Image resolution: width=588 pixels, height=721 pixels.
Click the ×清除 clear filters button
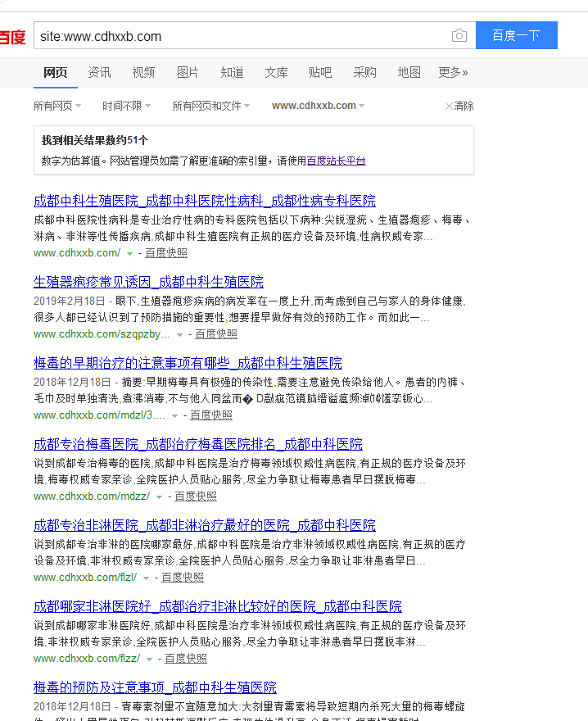pos(459,106)
